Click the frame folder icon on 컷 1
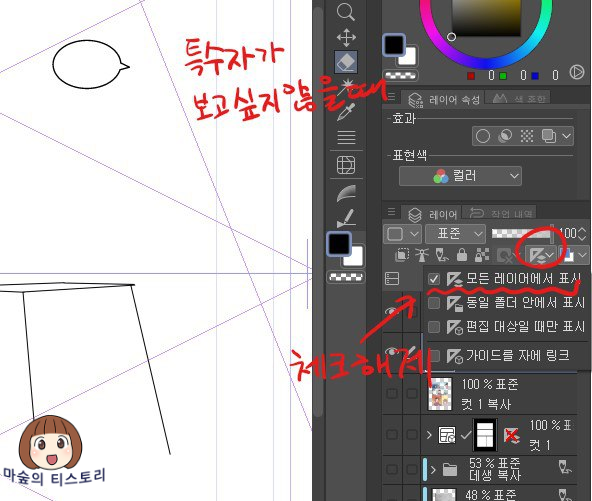Viewport: 592px width, 501px height. [447, 435]
